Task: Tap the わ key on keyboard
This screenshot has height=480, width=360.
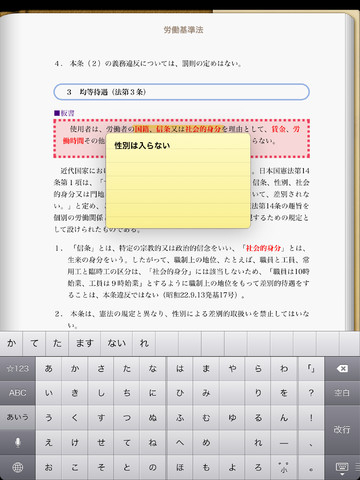Action: click(x=284, y=368)
